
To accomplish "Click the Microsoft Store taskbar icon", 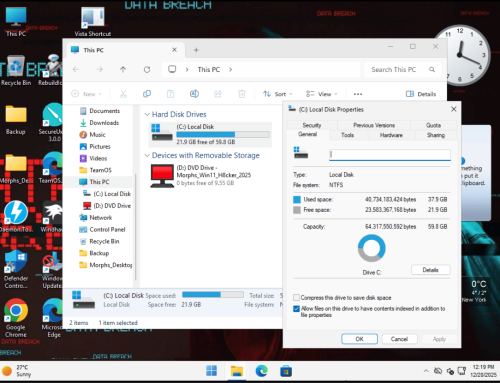I will [x=286, y=371].
